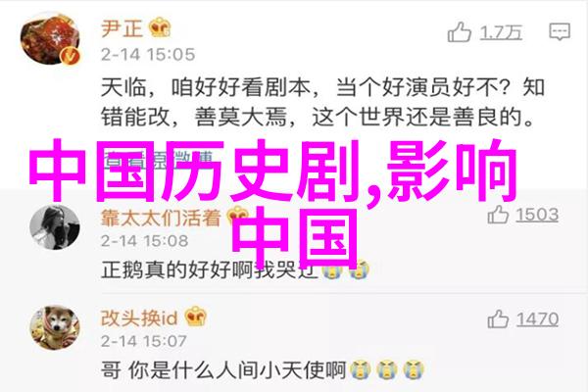Like the comment by 改头换id
This screenshot has width=588, height=392.
(498, 318)
